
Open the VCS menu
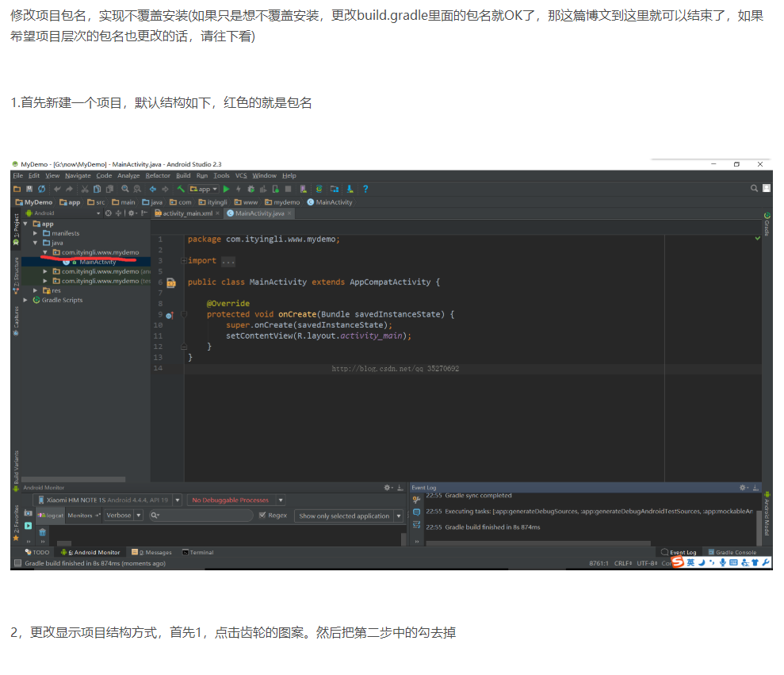click(241, 175)
